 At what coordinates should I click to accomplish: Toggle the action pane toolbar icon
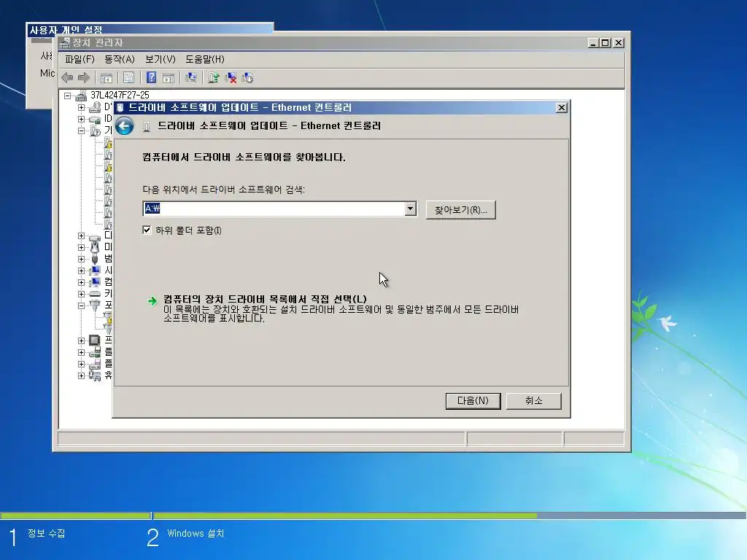(169, 77)
